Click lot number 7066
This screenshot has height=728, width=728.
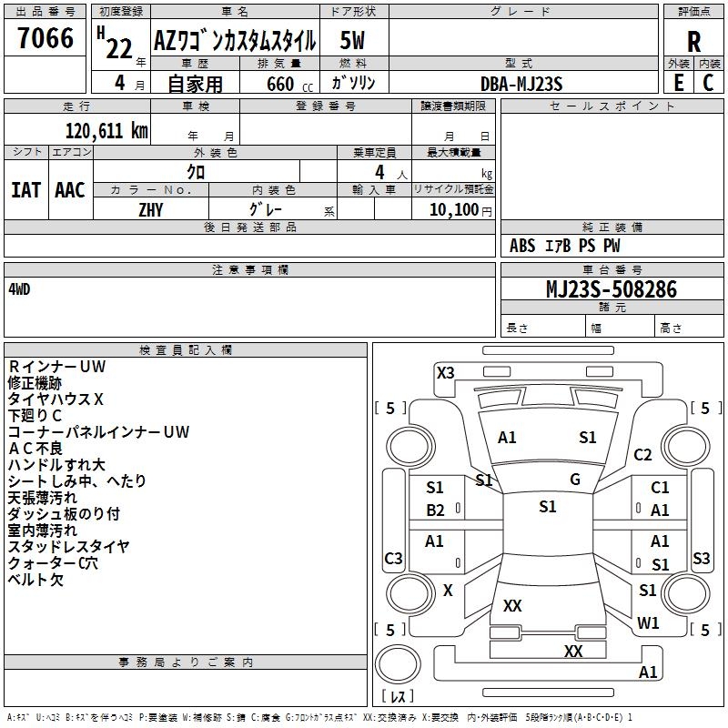pos(45,38)
